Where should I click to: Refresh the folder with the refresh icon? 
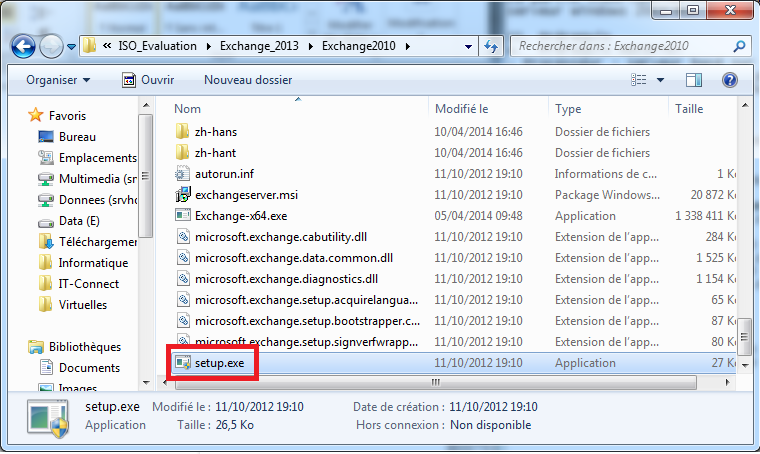coord(491,47)
